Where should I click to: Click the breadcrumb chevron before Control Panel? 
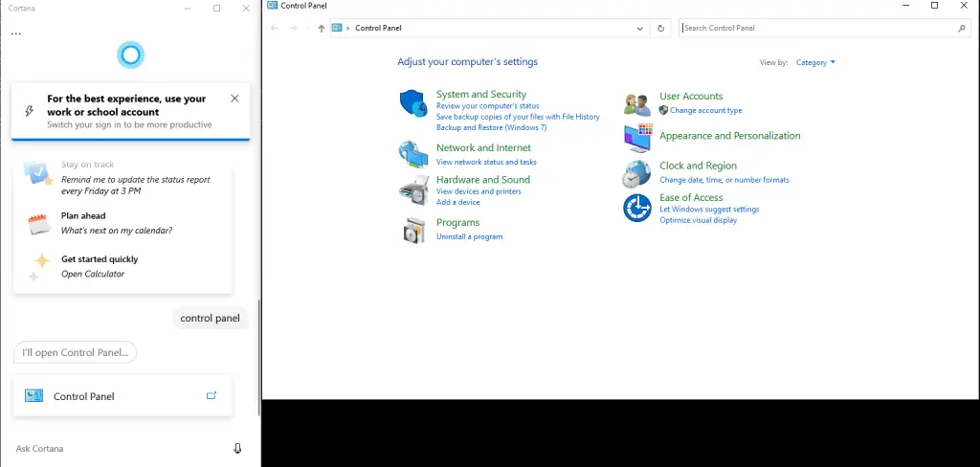[348, 28]
